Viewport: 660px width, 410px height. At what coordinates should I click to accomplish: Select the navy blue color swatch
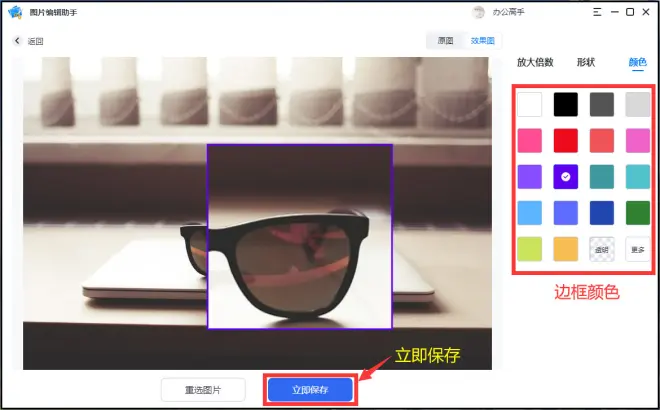coord(602,213)
